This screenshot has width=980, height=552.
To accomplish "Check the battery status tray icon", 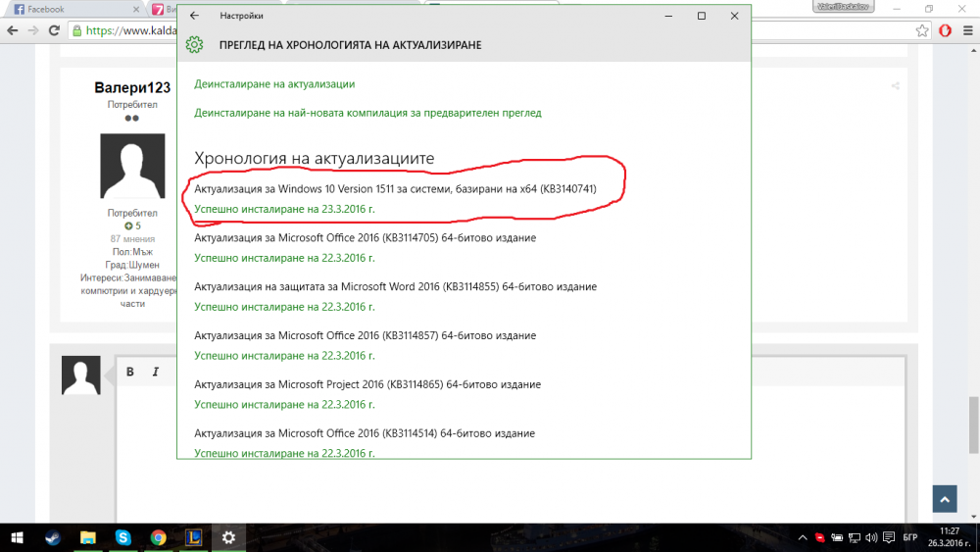I will pyautogui.click(x=837, y=537).
